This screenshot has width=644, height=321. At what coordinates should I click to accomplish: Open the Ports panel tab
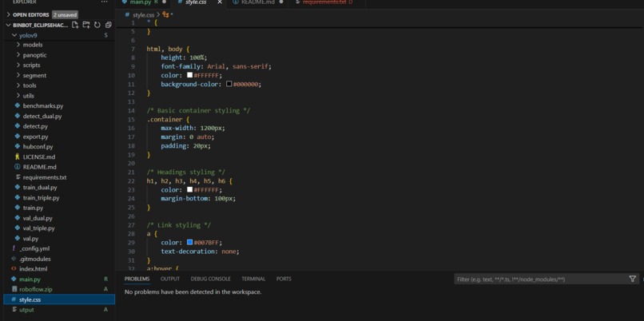click(284, 279)
